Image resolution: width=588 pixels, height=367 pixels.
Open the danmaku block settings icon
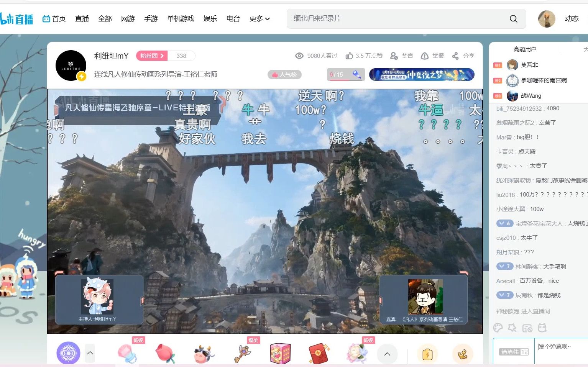527,328
